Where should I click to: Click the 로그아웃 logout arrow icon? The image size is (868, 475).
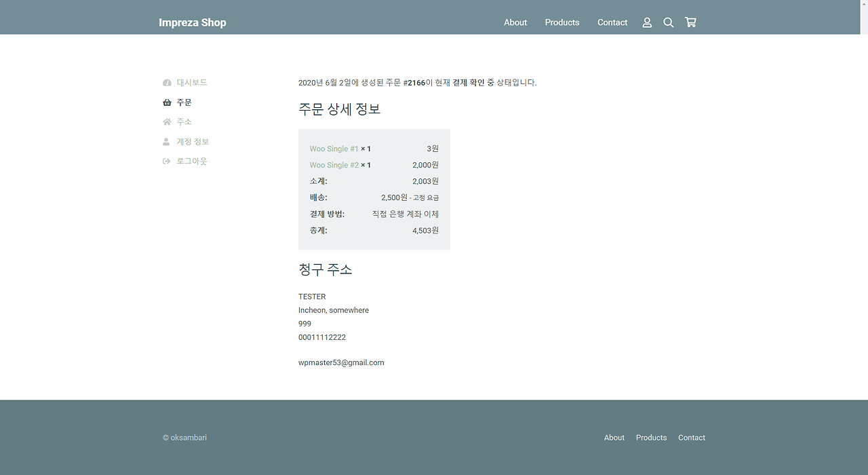pyautogui.click(x=167, y=161)
